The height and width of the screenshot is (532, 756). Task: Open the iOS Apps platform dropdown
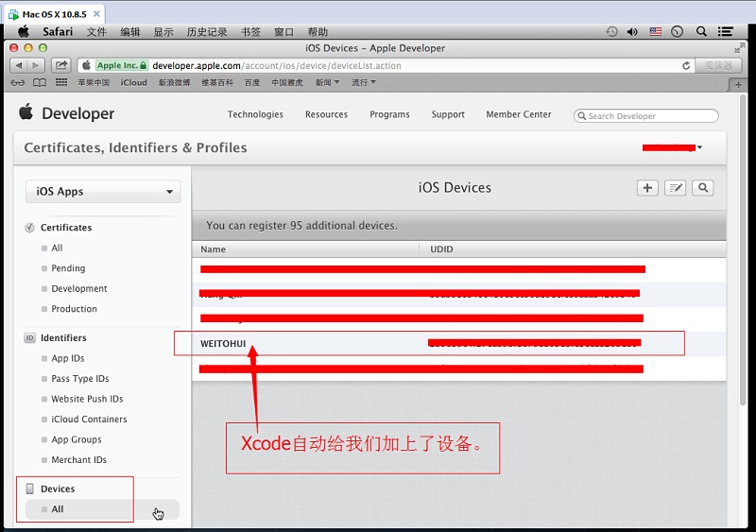click(103, 192)
